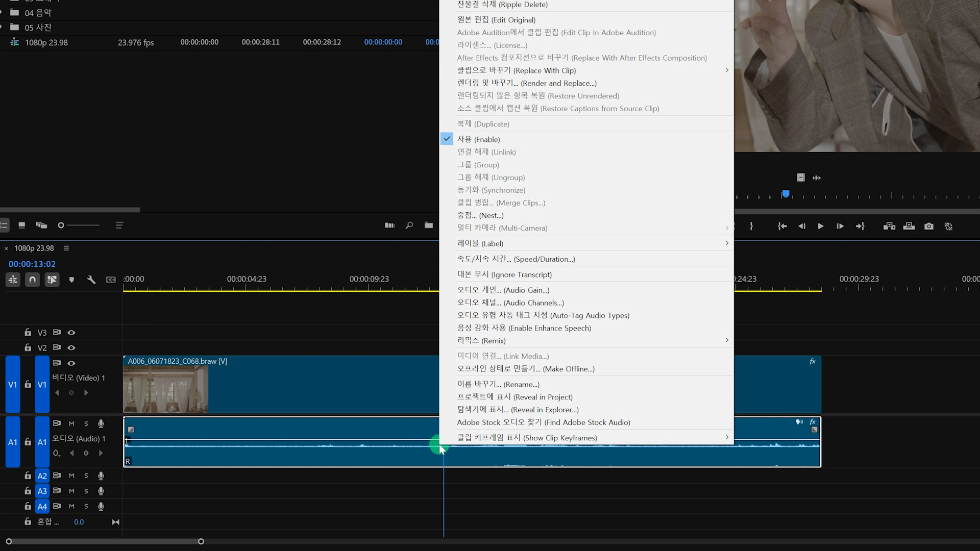Toggle linked selection in timeline
The width and height of the screenshot is (980, 551).
pos(52,280)
